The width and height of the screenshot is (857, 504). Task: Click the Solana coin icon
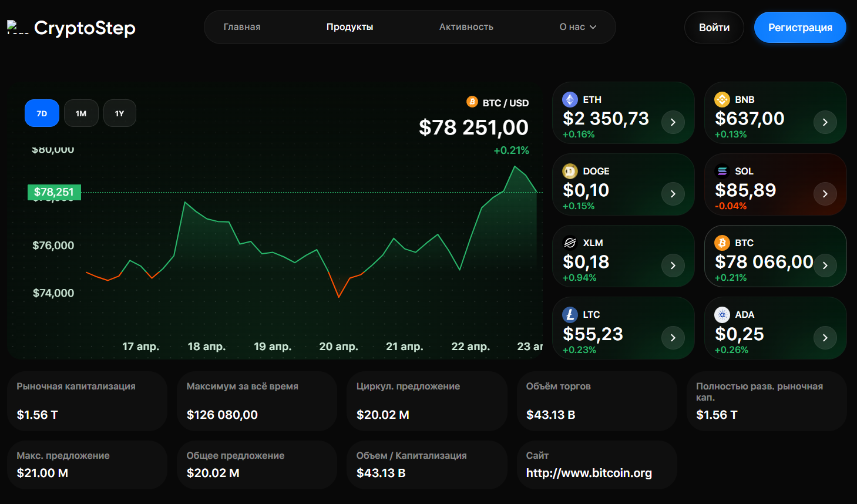[x=722, y=171]
